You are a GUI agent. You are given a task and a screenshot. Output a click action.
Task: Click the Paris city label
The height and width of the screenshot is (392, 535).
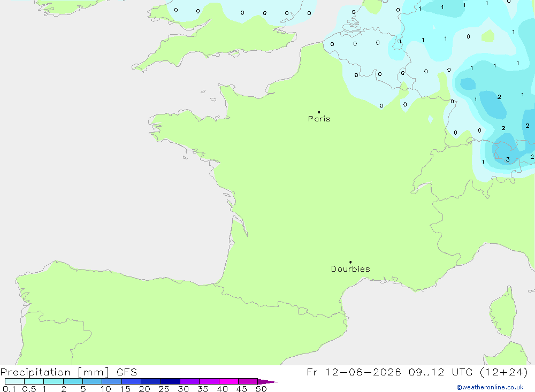[319, 119]
